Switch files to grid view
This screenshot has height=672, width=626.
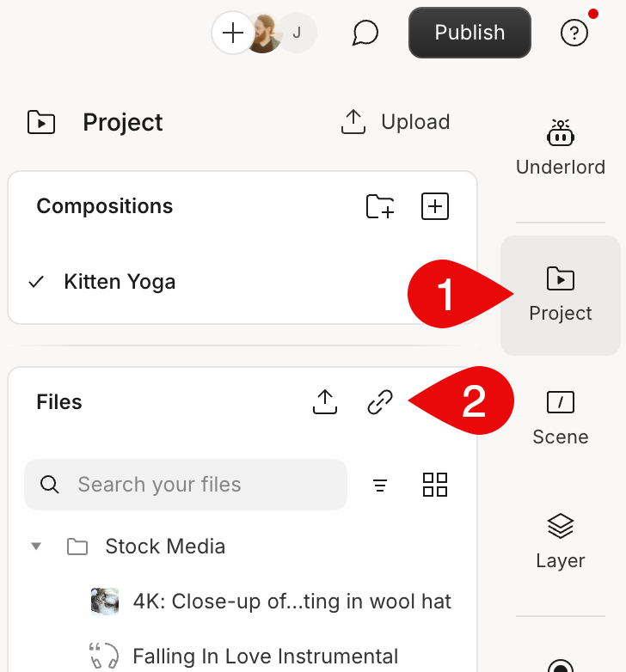(x=435, y=485)
